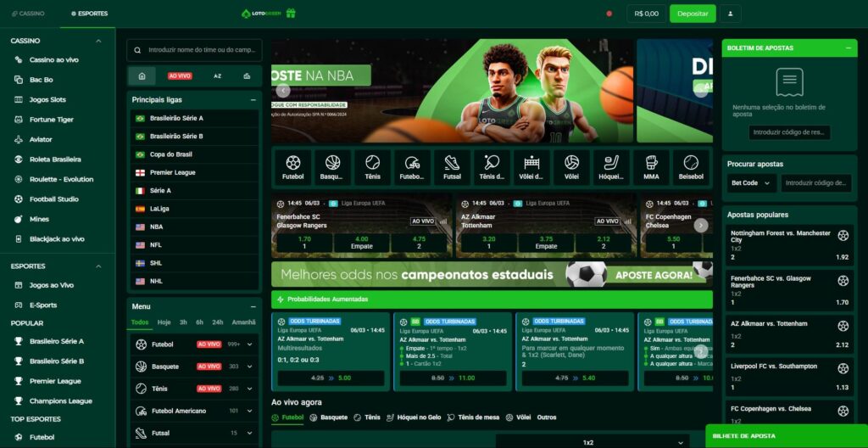Image resolution: width=868 pixels, height=448 pixels.
Task: Select boosted odds 5.00 Multiresultados card
Action: tap(331, 378)
